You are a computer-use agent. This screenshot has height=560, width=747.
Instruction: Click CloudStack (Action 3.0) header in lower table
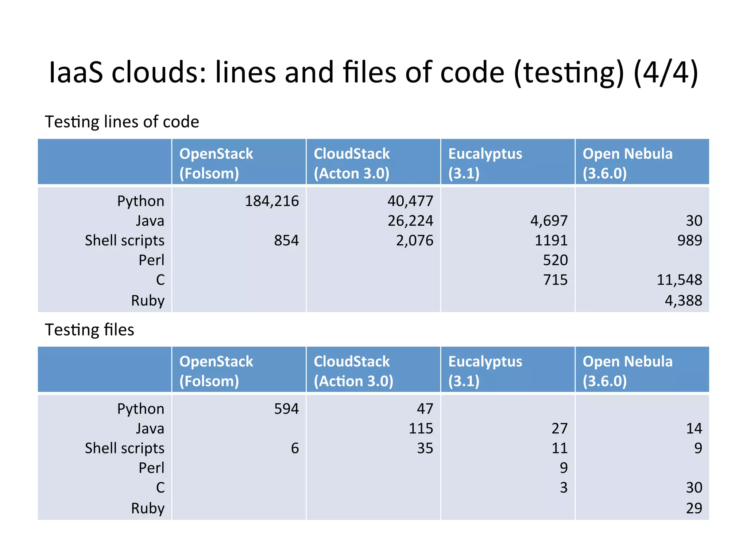pos(353,371)
